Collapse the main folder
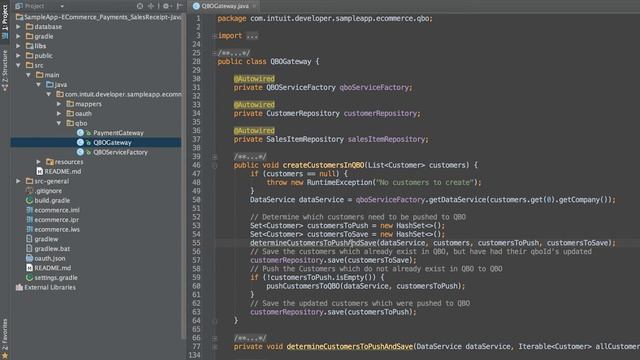The height and width of the screenshot is (360, 640). coord(28,75)
